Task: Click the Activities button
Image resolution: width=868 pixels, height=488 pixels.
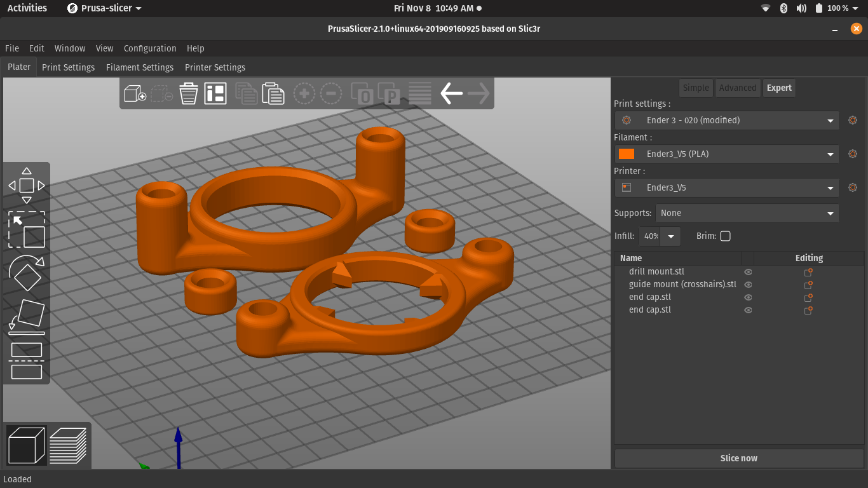Action: pos(27,8)
